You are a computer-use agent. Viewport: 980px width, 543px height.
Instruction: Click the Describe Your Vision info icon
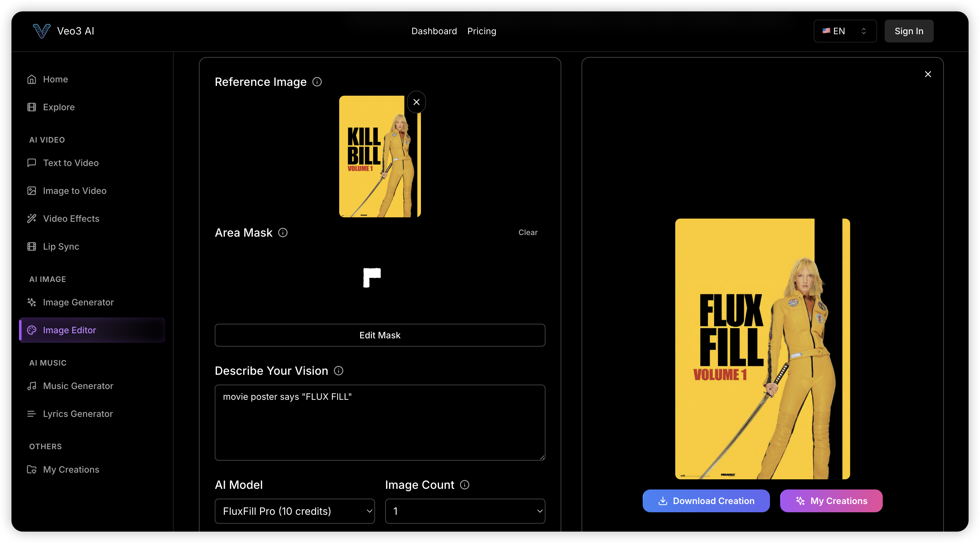338,371
